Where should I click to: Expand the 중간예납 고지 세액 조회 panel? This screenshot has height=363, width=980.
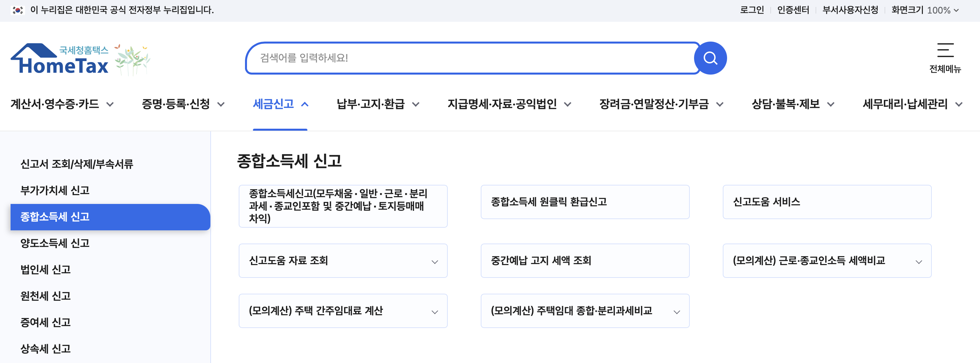pos(584,261)
